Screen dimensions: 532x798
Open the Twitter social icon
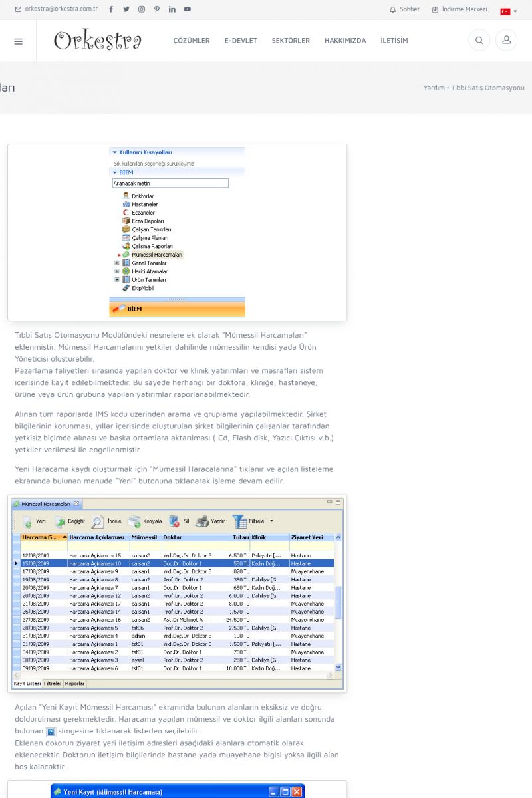click(x=126, y=9)
